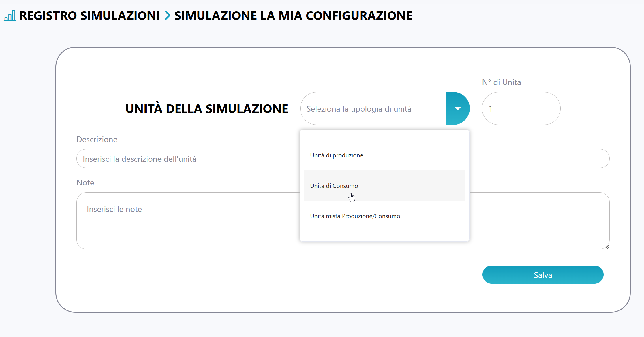Open the unit type dropdown arrow button

[457, 109]
